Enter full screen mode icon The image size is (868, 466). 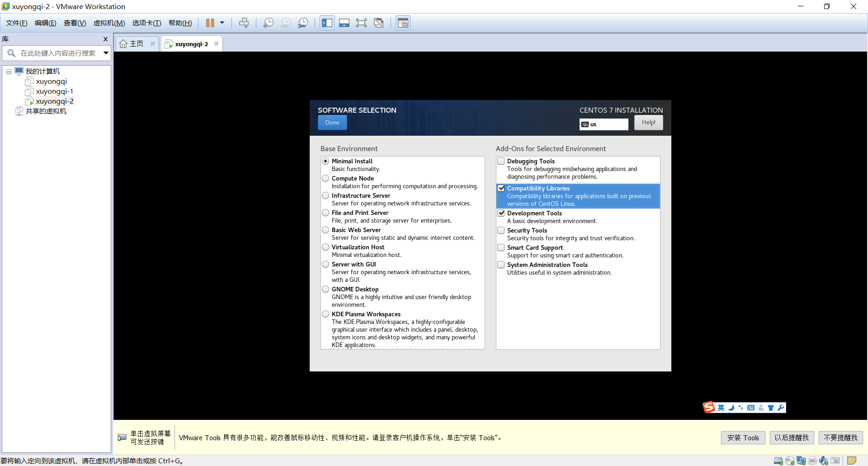pos(361,23)
